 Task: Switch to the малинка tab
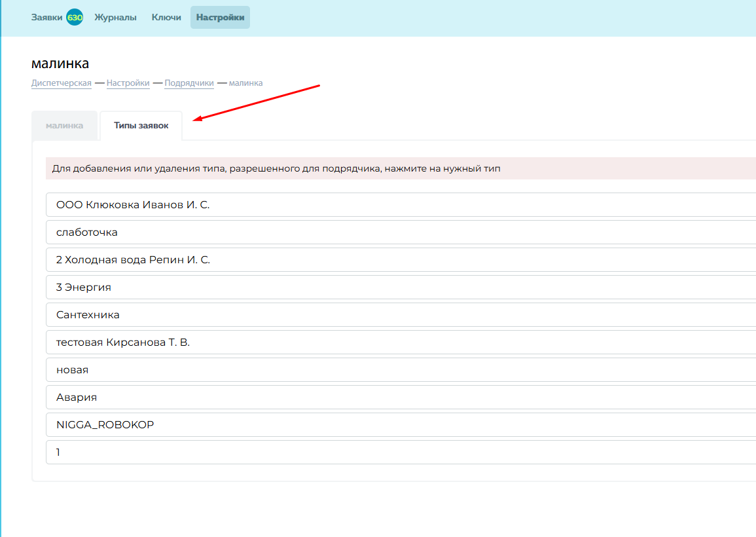coord(64,126)
